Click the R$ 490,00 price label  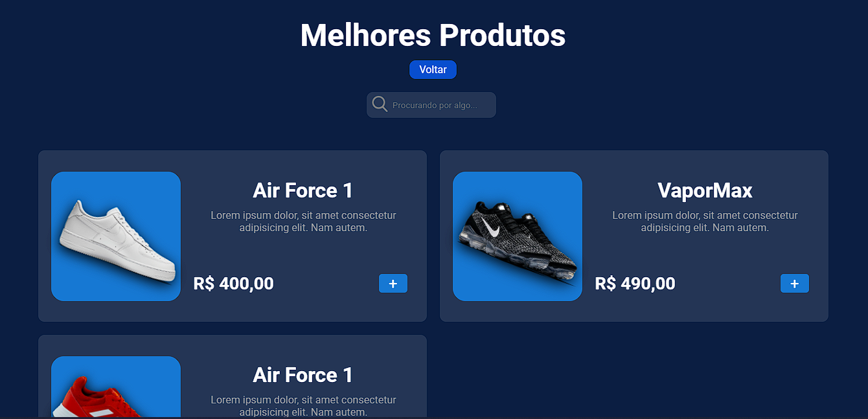pyautogui.click(x=635, y=284)
